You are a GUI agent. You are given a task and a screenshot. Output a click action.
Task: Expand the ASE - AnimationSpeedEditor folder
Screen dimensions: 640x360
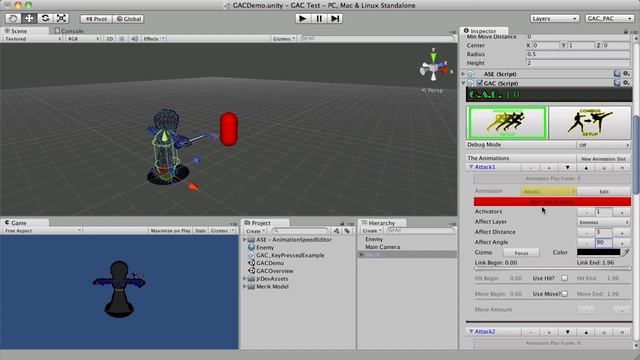coord(245,240)
